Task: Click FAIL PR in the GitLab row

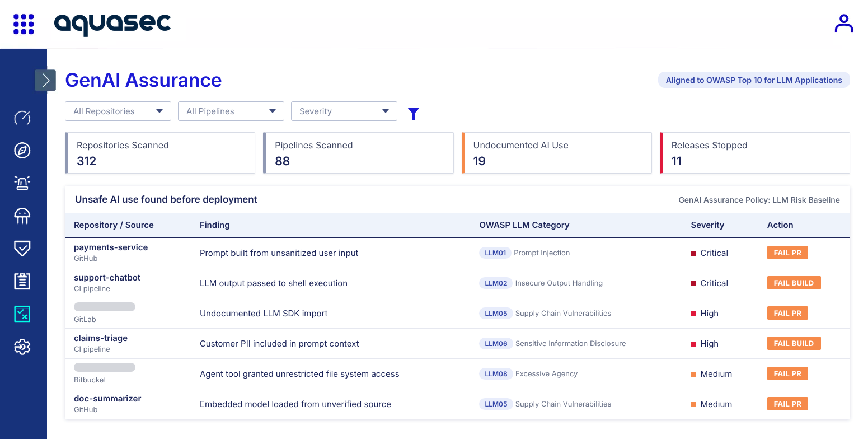Action: tap(787, 313)
